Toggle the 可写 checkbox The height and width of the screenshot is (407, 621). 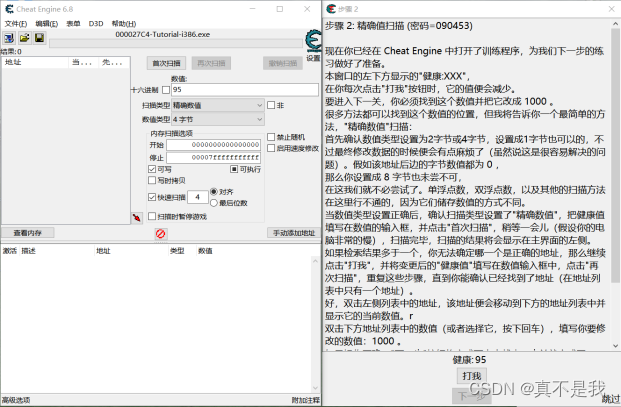pos(152,169)
